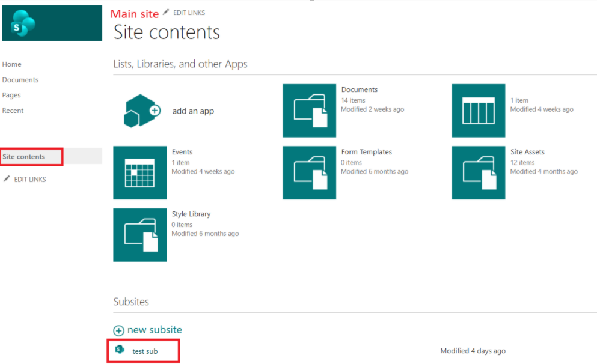Click '12 items' under Site Assets
The image size is (597, 364).
tap(522, 163)
